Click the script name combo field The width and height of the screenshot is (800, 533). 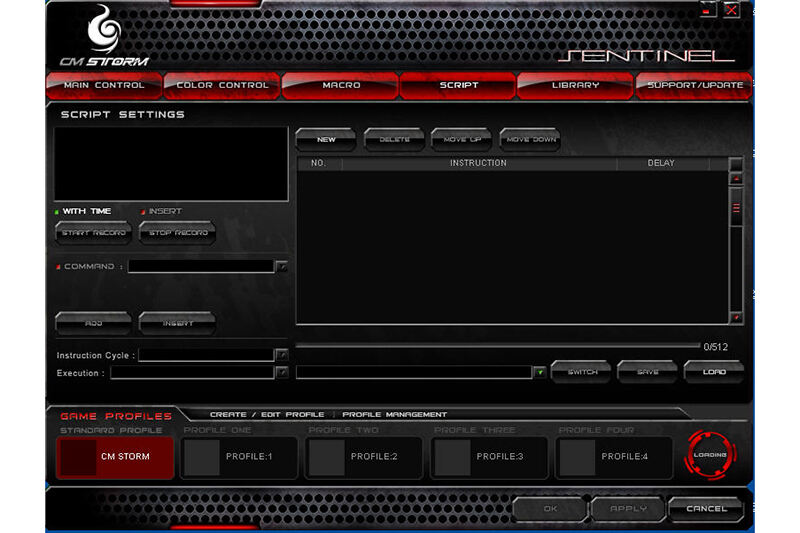[x=414, y=372]
